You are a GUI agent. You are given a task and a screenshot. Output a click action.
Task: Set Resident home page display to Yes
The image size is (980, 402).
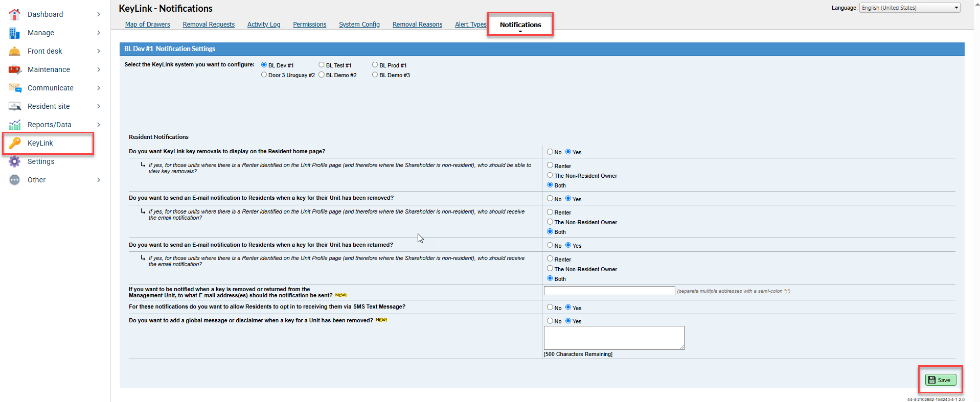[x=568, y=152]
